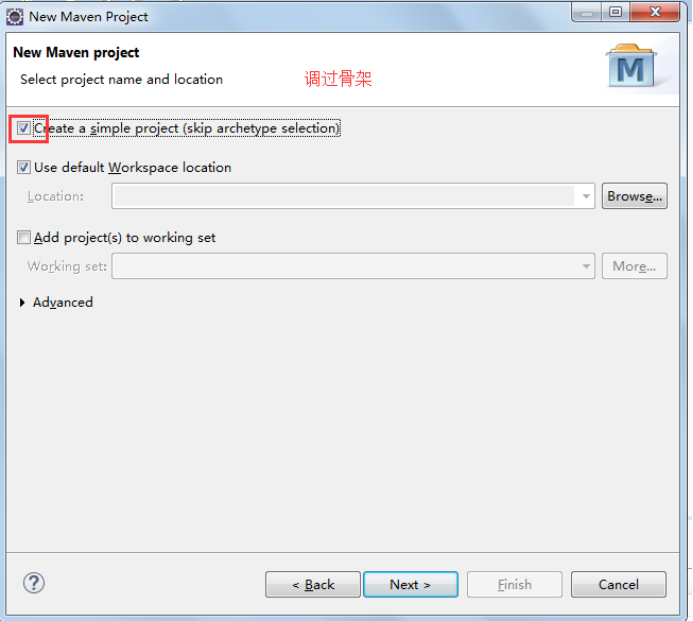
Task: Expand the Advanced section triangle
Action: point(22,302)
